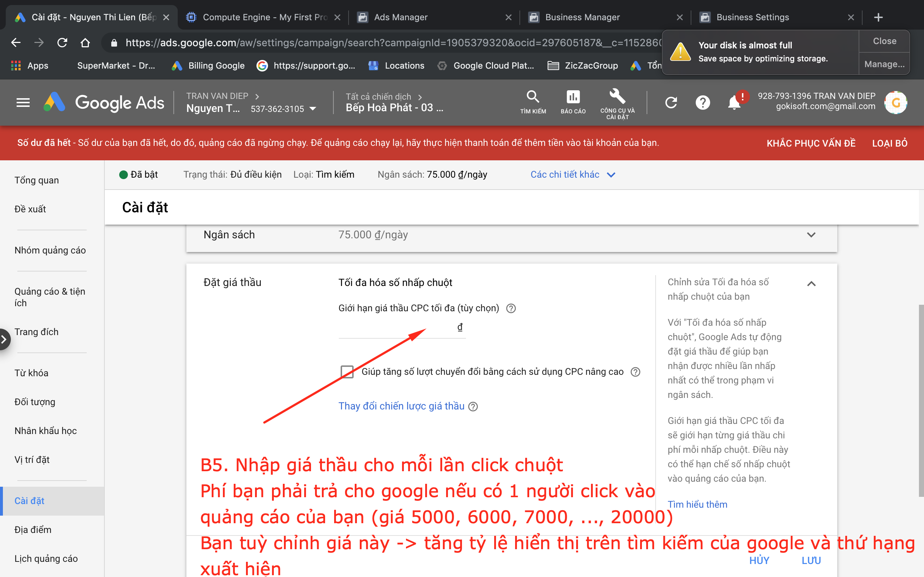Viewport: 924px width, 577px height.
Task: Click the LƯU save button
Action: [811, 561]
